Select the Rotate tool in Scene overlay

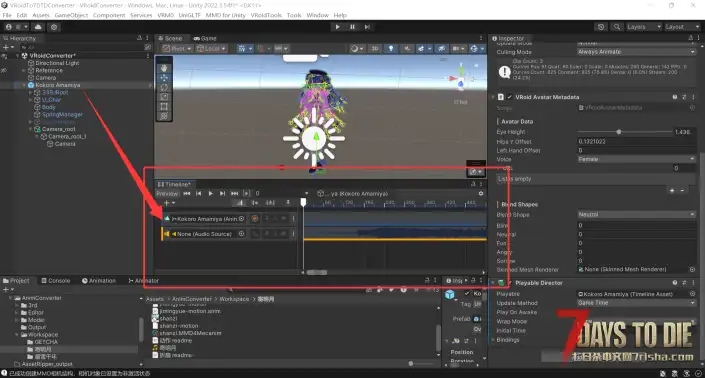click(x=164, y=87)
